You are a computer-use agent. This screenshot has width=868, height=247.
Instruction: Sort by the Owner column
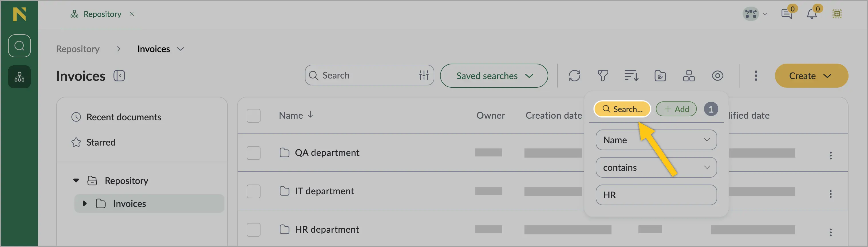pyautogui.click(x=491, y=115)
